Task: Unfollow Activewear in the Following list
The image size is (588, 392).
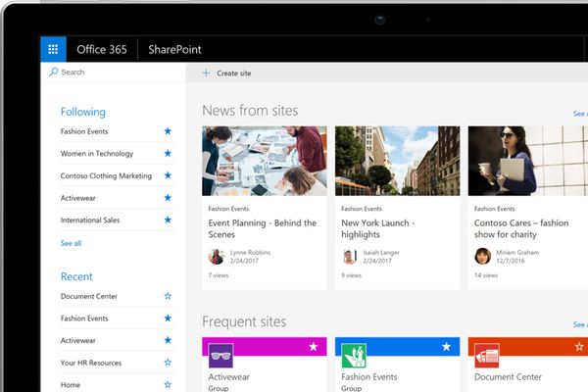Action: 168,198
